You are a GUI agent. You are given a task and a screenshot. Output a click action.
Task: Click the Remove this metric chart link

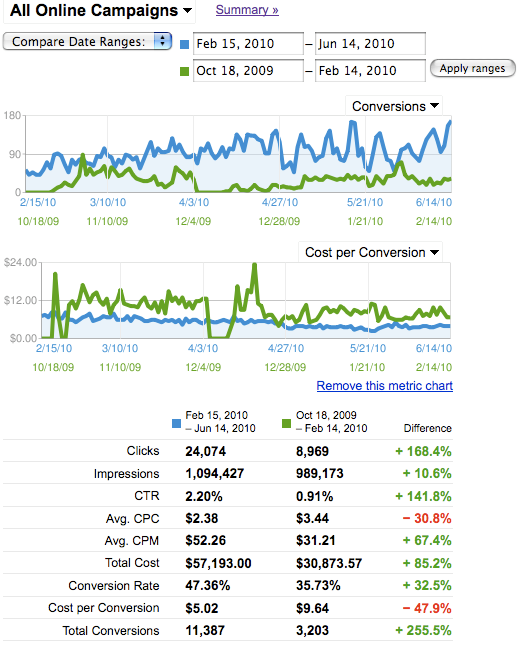pyautogui.click(x=385, y=386)
